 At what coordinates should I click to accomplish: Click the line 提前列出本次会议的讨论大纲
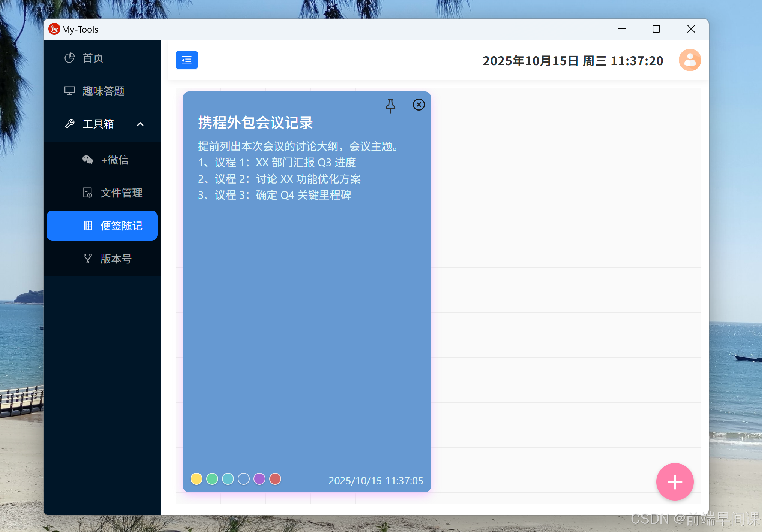point(298,146)
